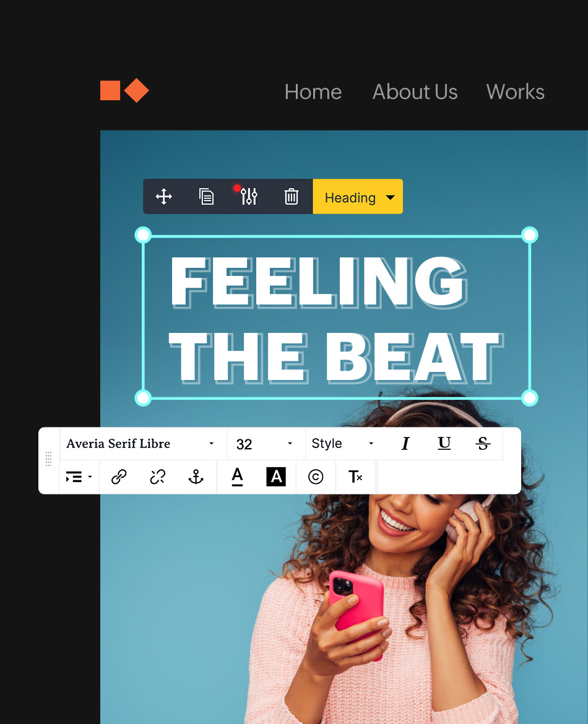Open the About Us menu item

coord(415,92)
